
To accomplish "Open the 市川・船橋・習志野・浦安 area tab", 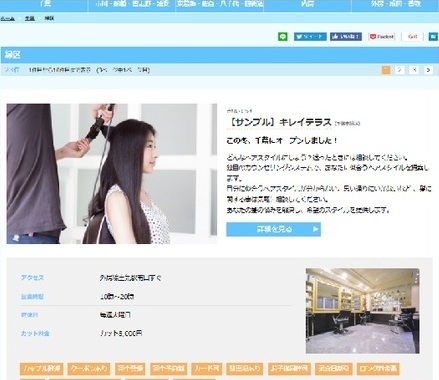I will (x=132, y=5).
